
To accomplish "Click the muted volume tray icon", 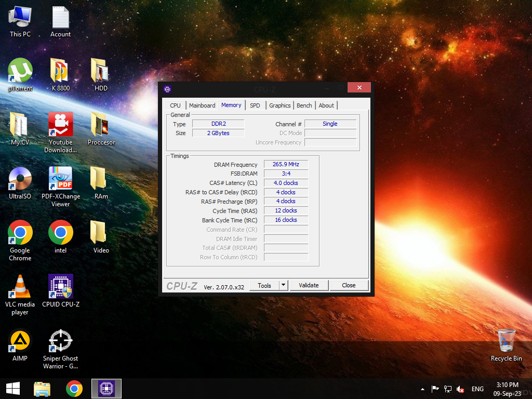I will point(460,389).
